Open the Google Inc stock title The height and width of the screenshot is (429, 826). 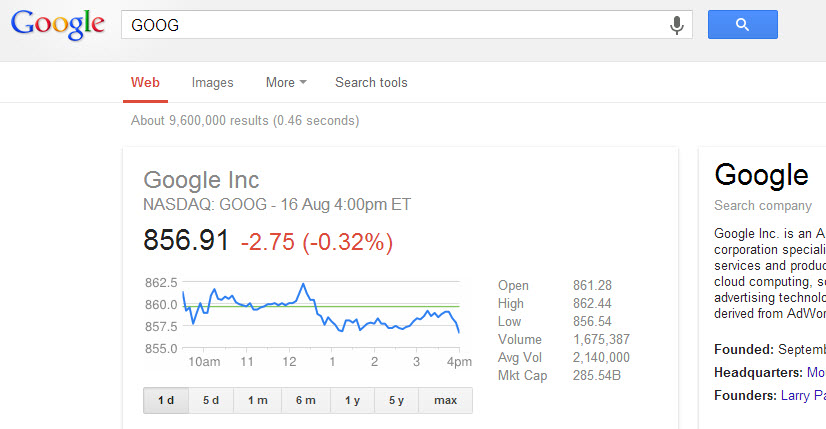pyautogui.click(x=201, y=180)
